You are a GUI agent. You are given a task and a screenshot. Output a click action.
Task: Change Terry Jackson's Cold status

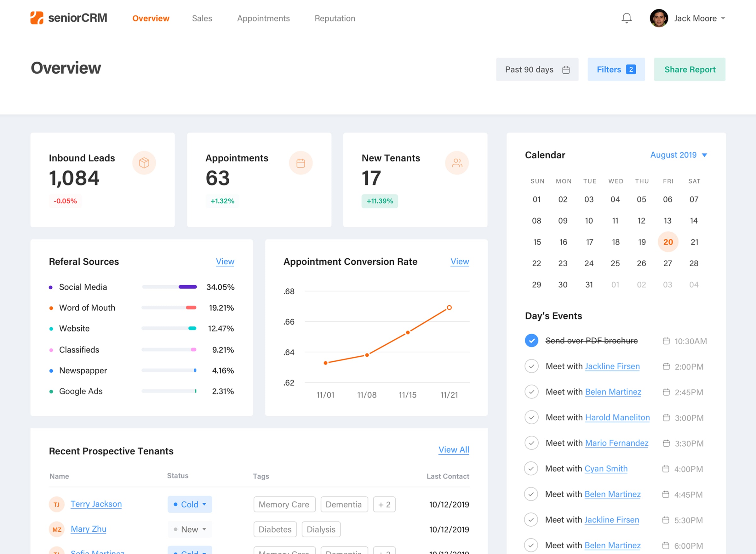(x=190, y=504)
